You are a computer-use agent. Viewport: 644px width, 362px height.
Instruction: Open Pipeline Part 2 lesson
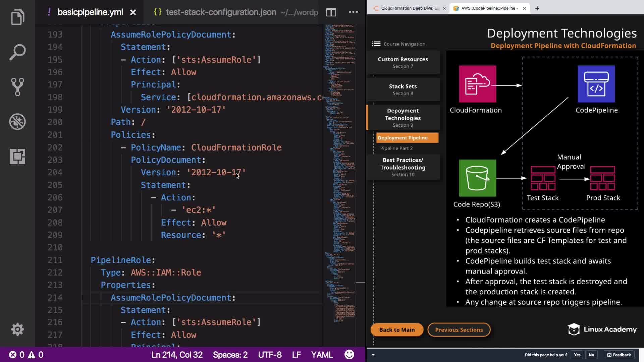(396, 148)
